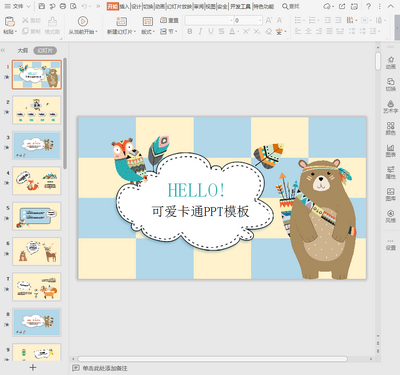Collapse the ribbon with the up chevron
This screenshot has width=400, height=375.
click(x=390, y=6)
